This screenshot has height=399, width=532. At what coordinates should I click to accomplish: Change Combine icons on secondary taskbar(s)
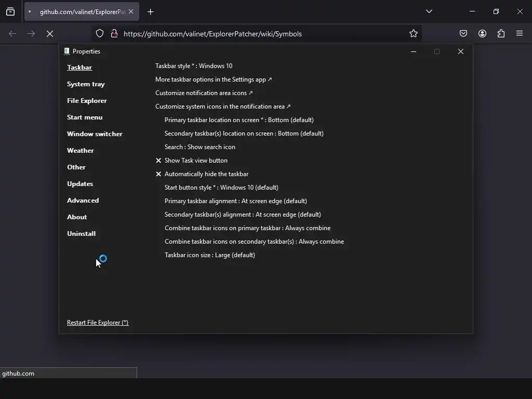pyautogui.click(x=255, y=242)
